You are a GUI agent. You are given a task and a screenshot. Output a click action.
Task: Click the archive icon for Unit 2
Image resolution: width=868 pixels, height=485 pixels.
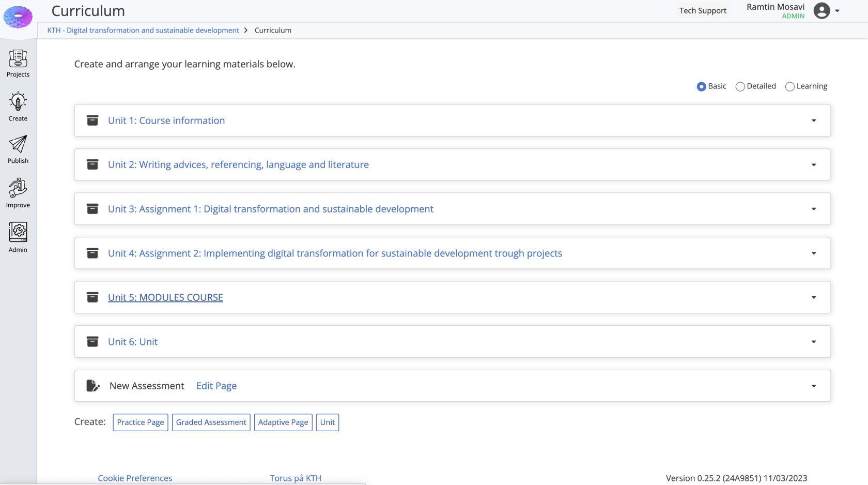[x=92, y=164]
